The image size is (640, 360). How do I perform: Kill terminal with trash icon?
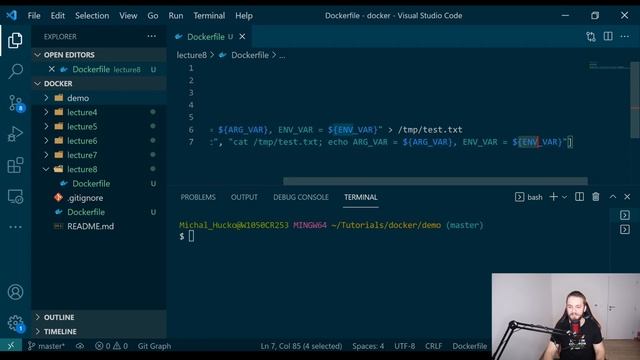(596, 197)
